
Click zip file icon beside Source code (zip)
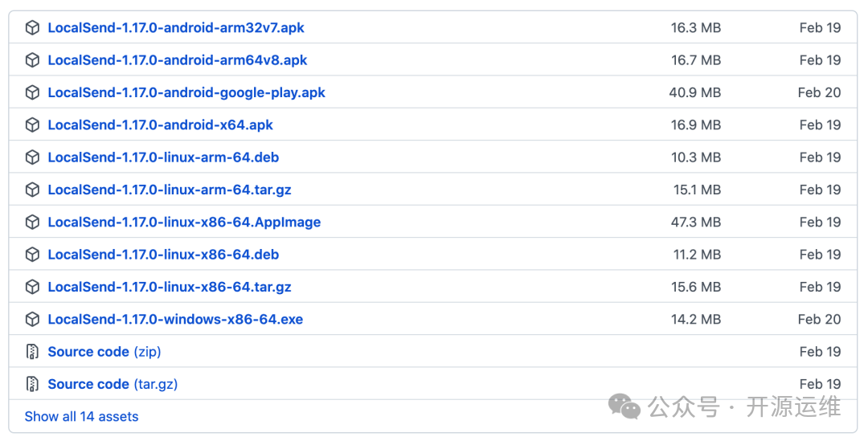[33, 351]
